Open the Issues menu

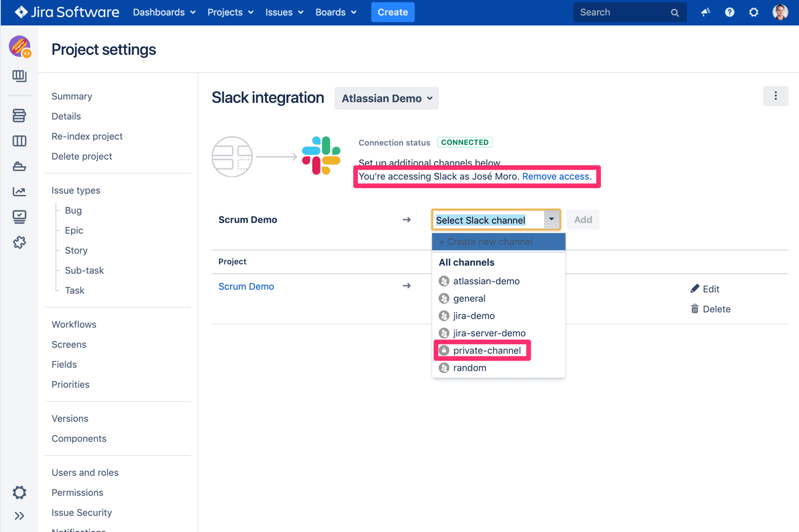(x=284, y=12)
